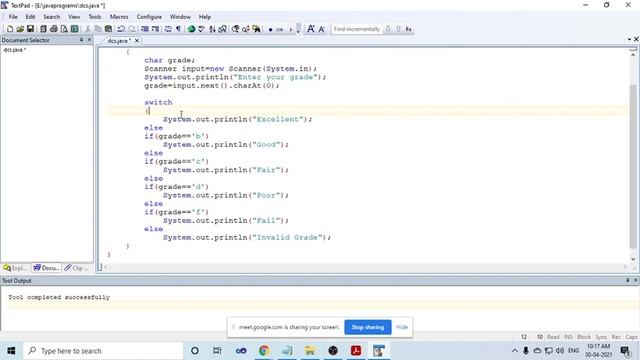Screen dimensions: 640x360
Task: Pin the Tool Output panel
Action: click(x=627, y=280)
